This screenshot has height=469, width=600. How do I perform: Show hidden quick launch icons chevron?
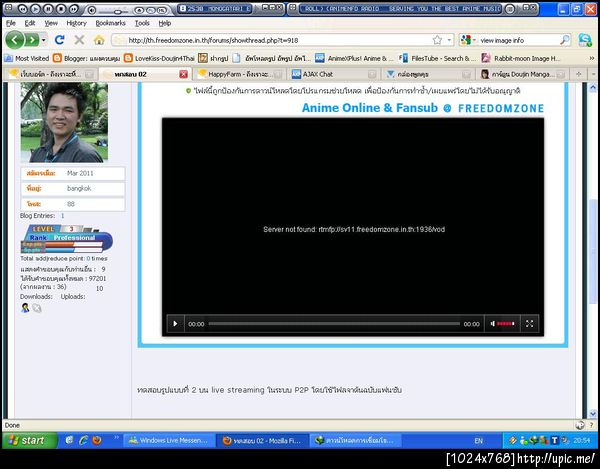tap(116, 438)
